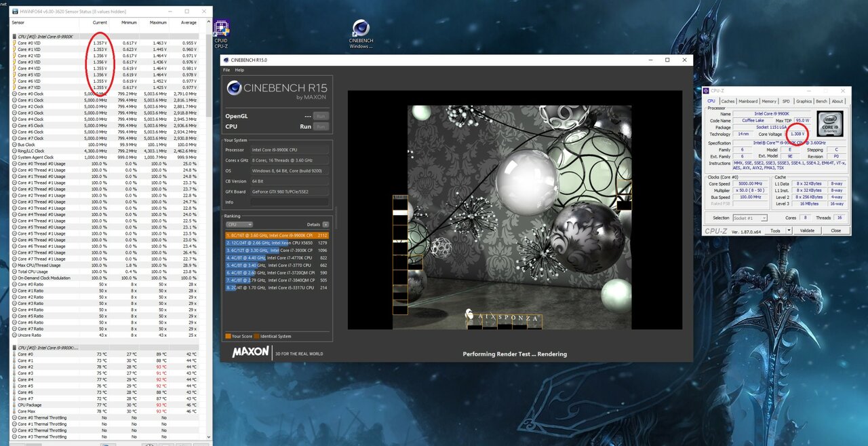
Task: Click the OpenGL Run button
Action: tap(321, 116)
